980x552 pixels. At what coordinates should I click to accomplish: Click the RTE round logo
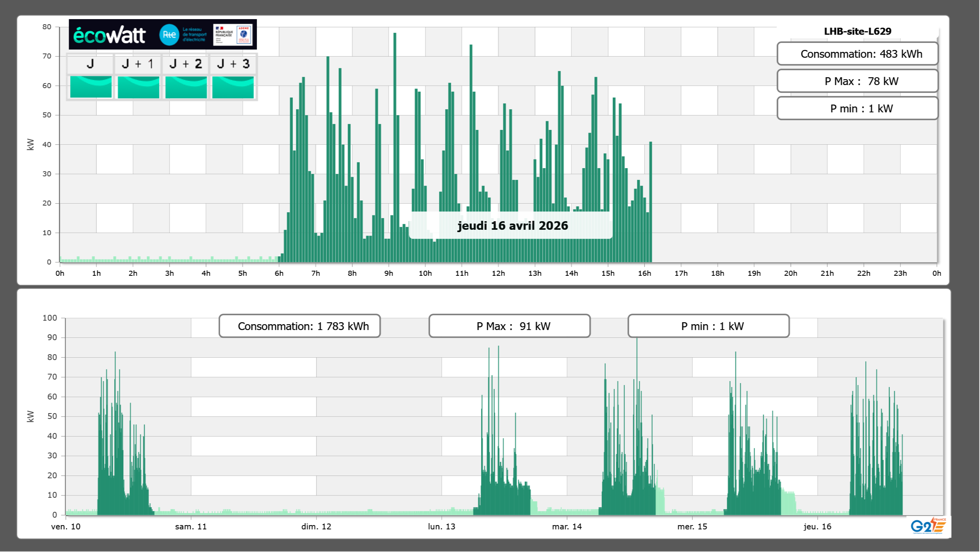click(169, 35)
